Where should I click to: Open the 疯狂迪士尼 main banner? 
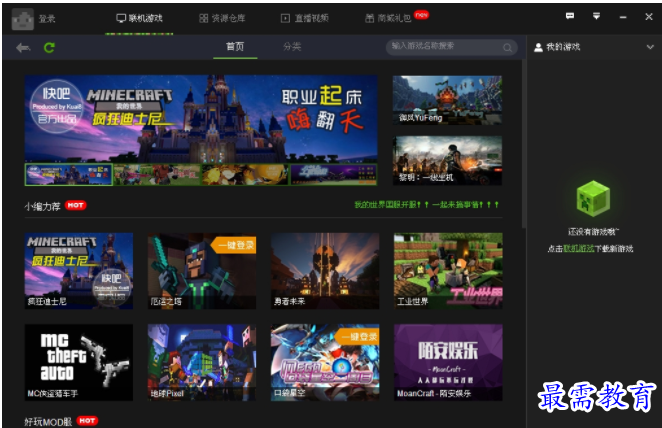(201, 119)
